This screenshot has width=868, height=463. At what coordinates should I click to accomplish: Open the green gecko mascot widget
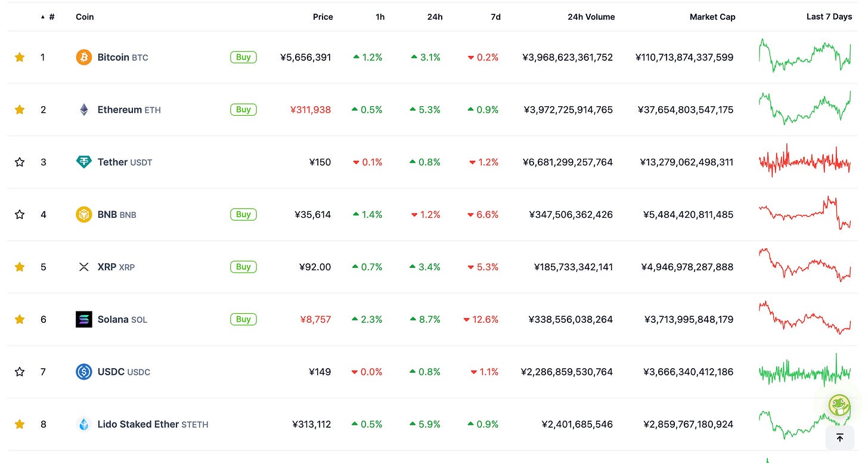(839, 406)
